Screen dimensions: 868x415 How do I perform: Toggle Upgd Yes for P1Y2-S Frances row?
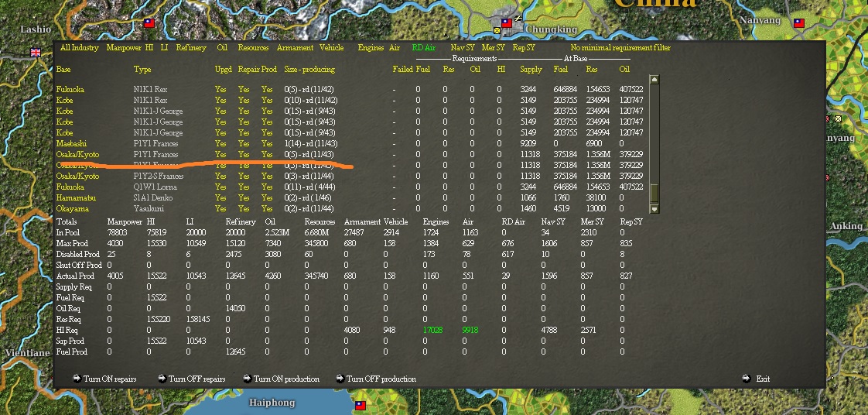(x=220, y=177)
